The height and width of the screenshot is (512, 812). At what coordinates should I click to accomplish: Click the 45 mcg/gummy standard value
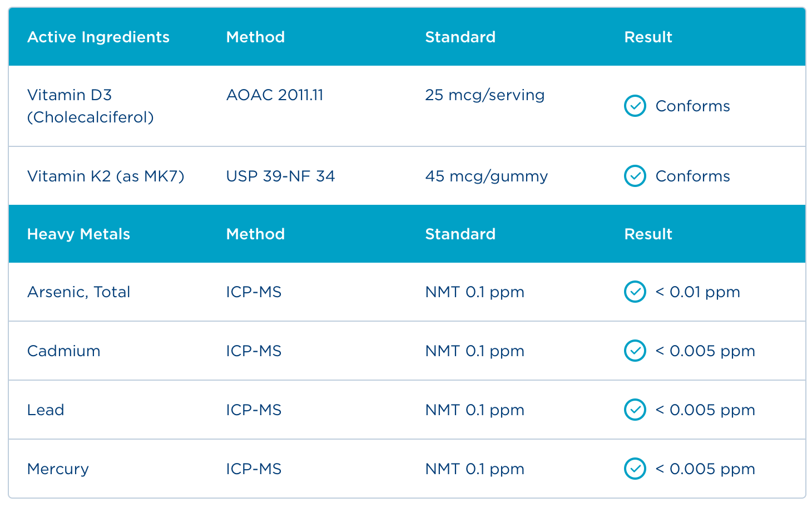point(486,176)
